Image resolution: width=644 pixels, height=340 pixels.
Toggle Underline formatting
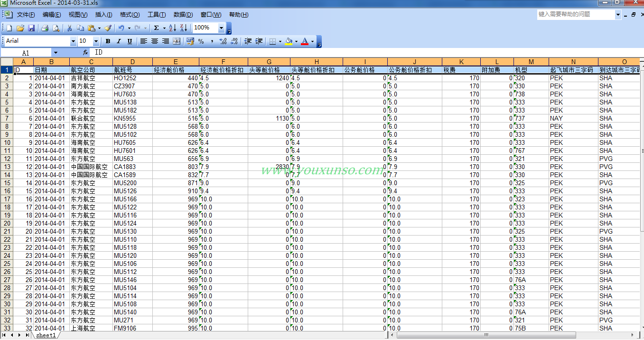(x=130, y=41)
